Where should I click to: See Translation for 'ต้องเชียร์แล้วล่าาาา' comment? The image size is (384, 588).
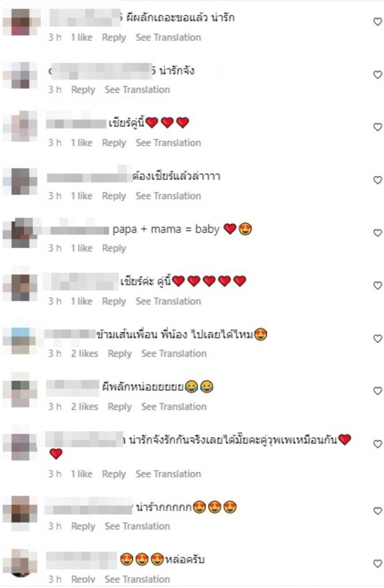(168, 196)
